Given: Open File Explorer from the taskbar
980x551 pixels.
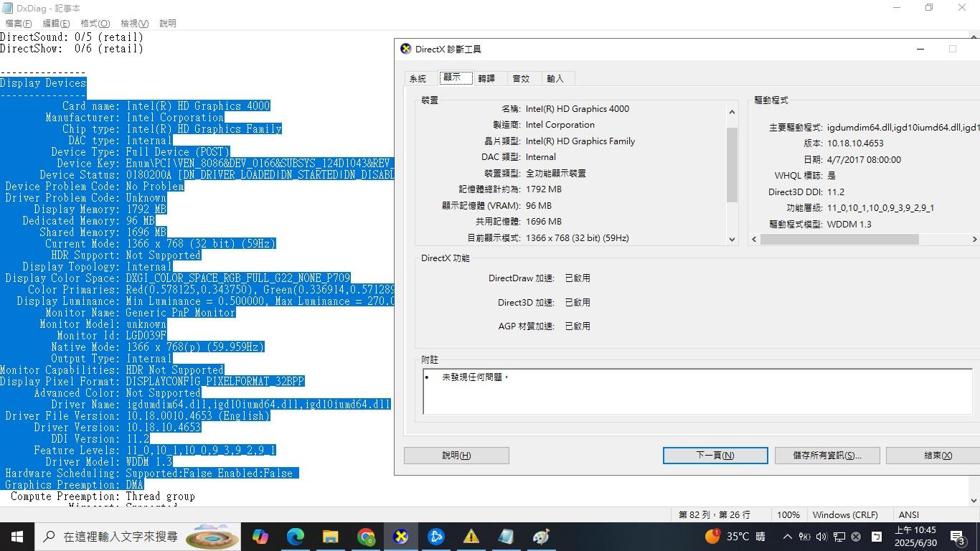Looking at the screenshot, I should click(330, 537).
